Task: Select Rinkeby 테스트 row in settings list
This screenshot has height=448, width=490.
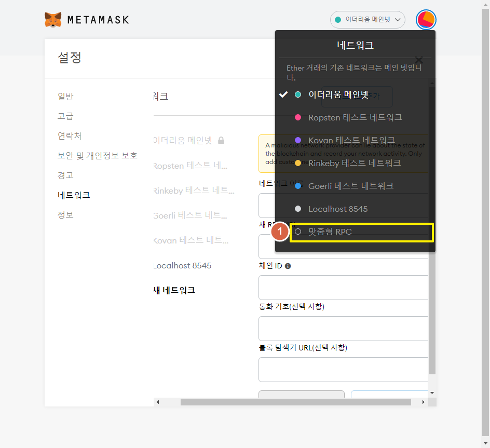Action: coord(194,191)
